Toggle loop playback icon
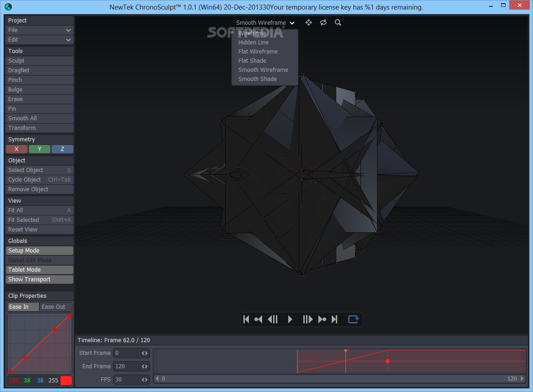 point(354,319)
